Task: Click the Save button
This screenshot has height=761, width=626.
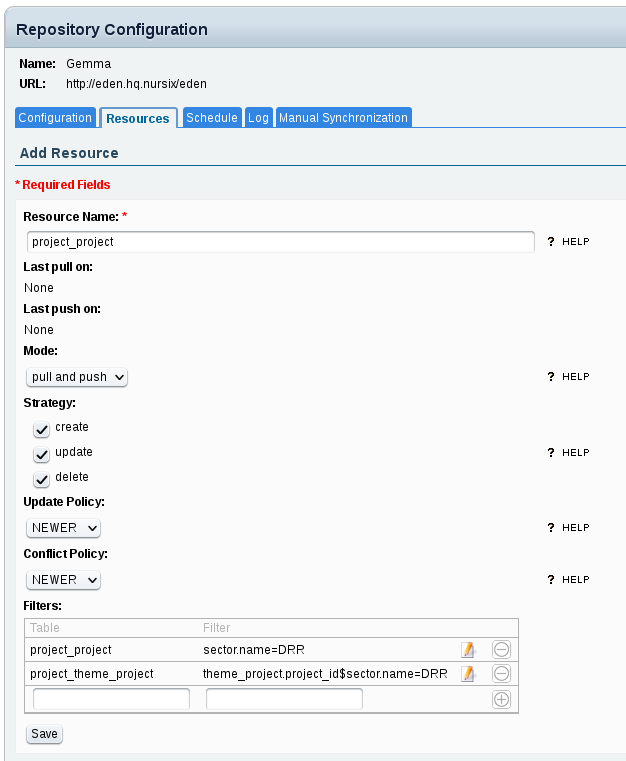Action: point(44,734)
